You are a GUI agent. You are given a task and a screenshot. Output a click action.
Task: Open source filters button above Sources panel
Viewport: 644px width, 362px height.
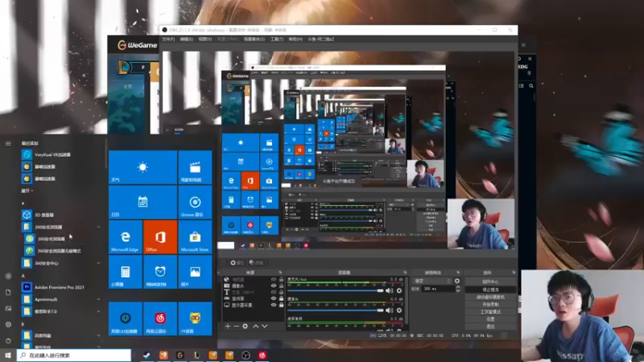[256, 263]
